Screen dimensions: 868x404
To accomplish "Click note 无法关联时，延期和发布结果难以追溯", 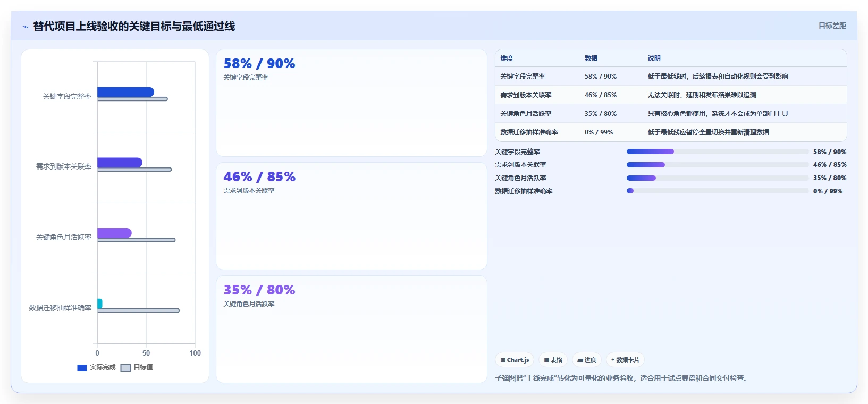I will click(x=702, y=95).
